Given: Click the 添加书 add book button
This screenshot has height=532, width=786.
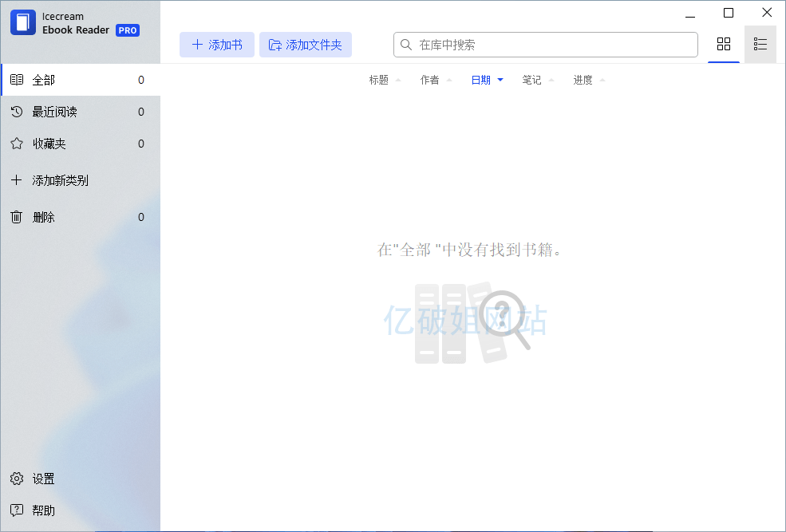Looking at the screenshot, I should [x=216, y=45].
